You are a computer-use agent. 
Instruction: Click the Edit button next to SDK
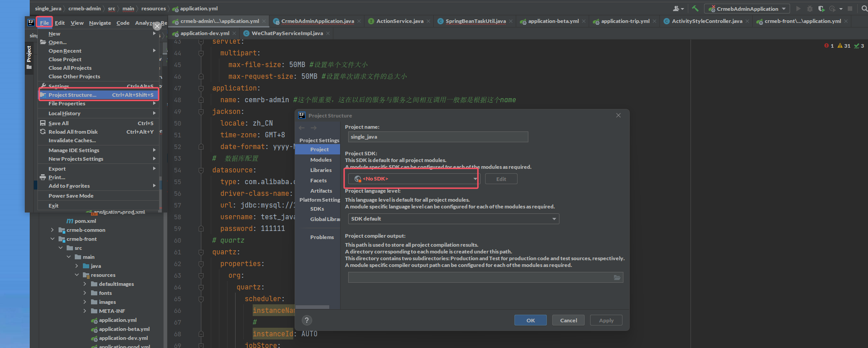[501, 179]
